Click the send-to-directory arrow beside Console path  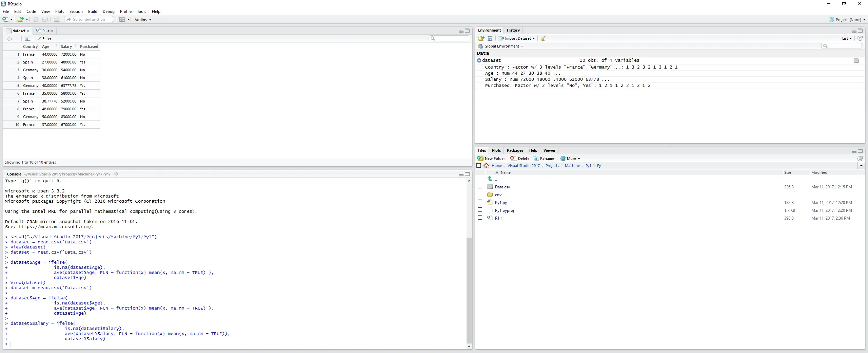pyautogui.click(x=116, y=174)
